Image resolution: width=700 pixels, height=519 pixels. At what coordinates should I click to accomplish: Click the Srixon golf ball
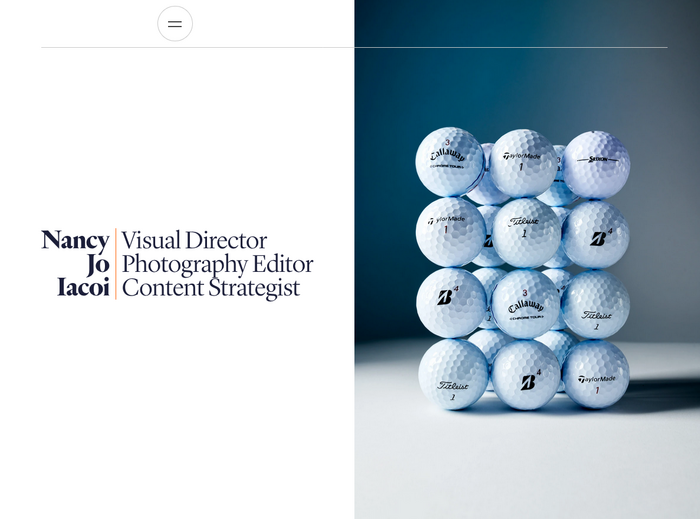[x=597, y=164]
